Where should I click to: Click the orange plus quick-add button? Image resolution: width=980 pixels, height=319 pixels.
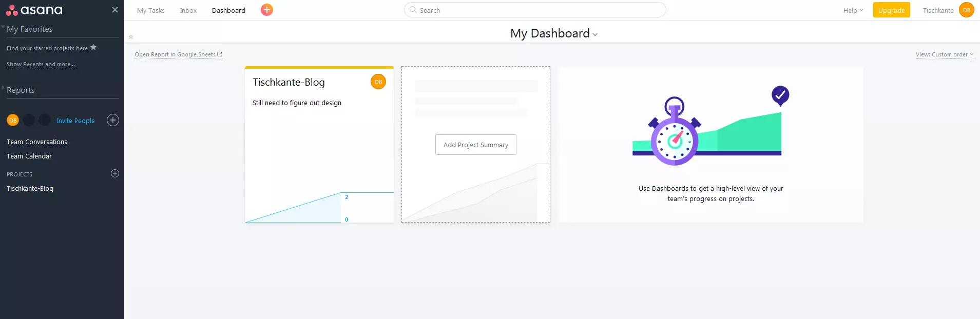[x=267, y=10]
